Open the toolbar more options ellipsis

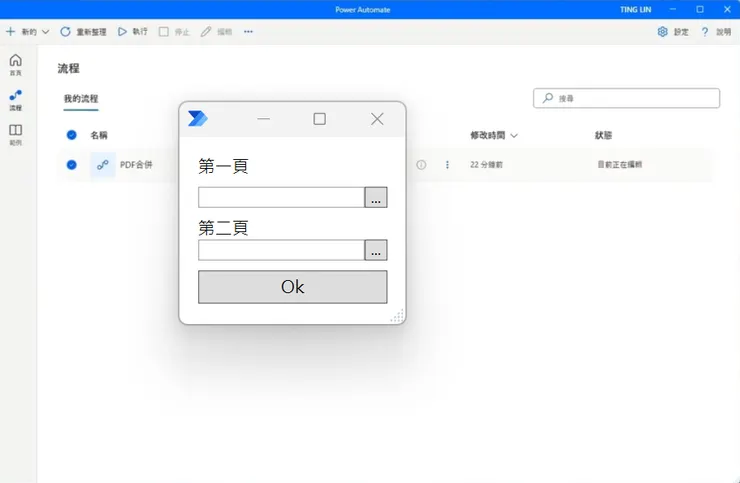(248, 32)
